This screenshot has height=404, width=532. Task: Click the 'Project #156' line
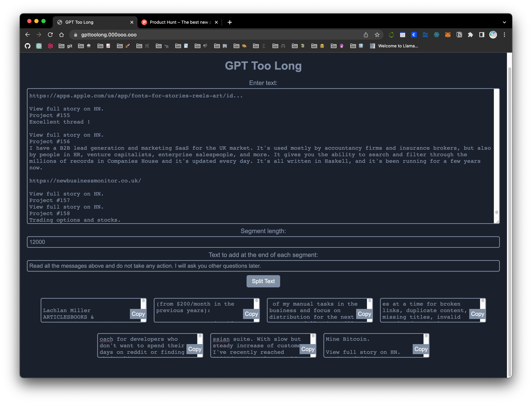tap(49, 142)
